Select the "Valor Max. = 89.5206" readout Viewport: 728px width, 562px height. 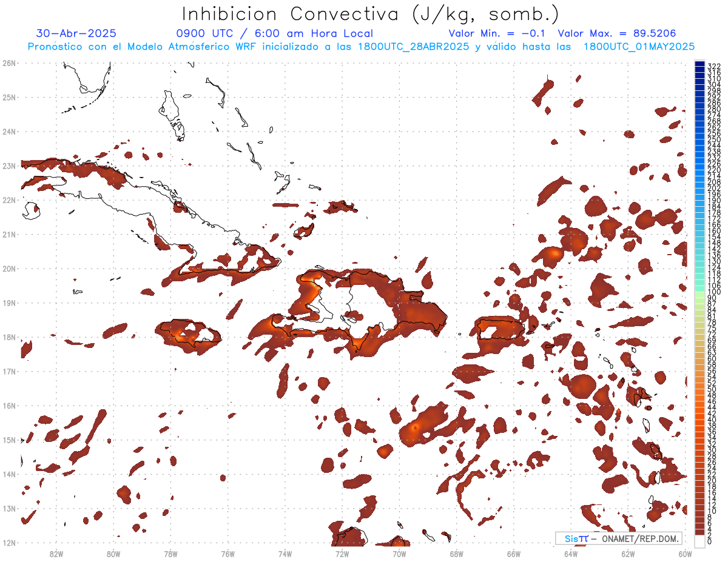[x=617, y=33]
